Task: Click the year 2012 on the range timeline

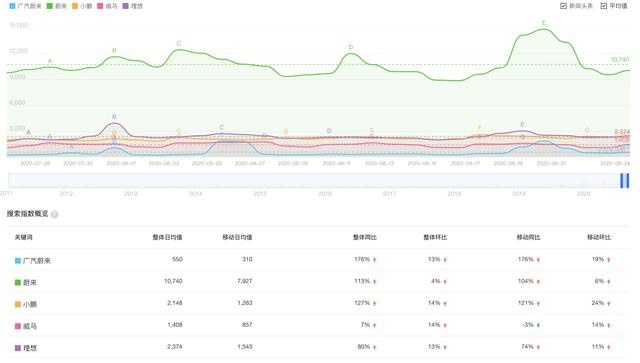Action: point(66,194)
